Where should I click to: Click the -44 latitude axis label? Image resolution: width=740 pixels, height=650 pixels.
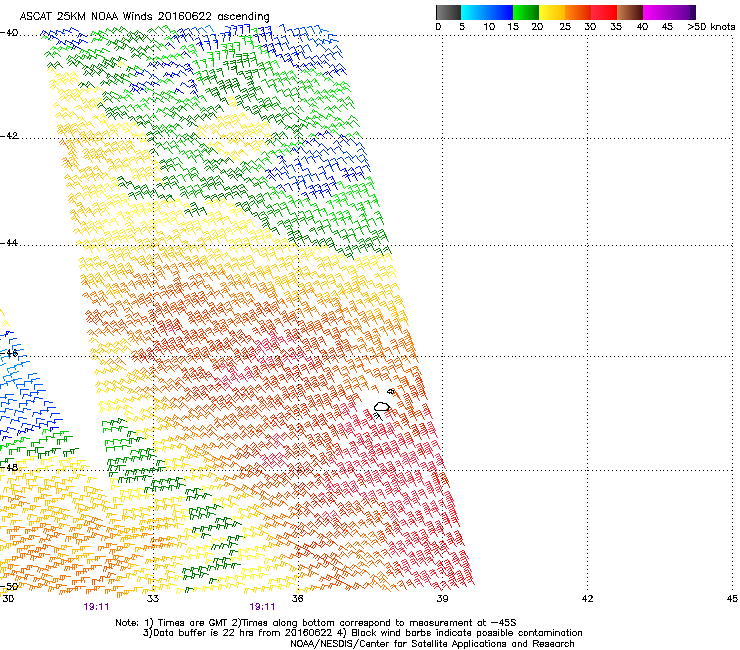9,243
